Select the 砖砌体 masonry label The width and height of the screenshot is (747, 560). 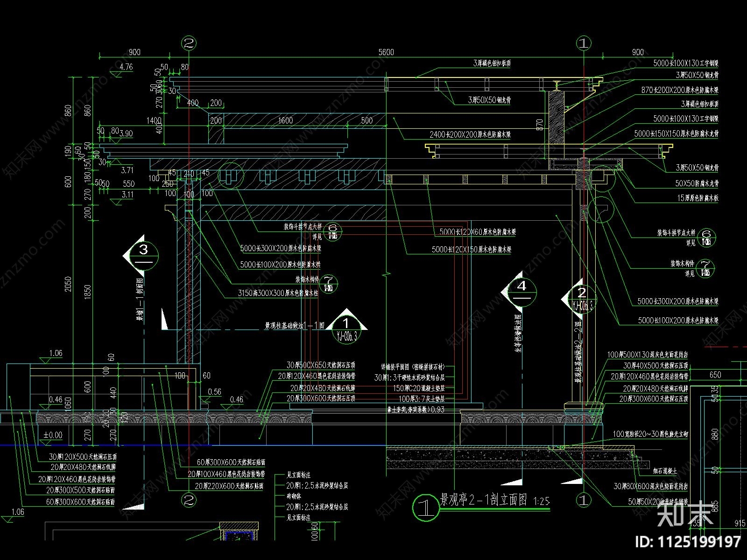tap(294, 496)
